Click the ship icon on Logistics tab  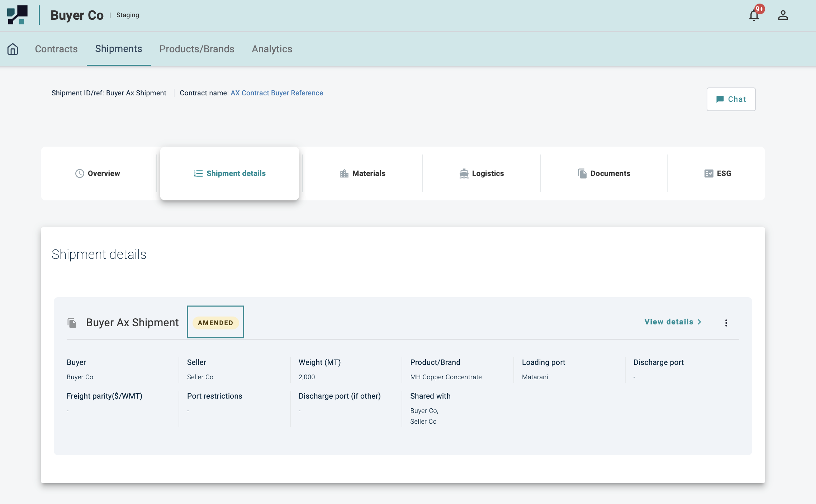pos(464,173)
